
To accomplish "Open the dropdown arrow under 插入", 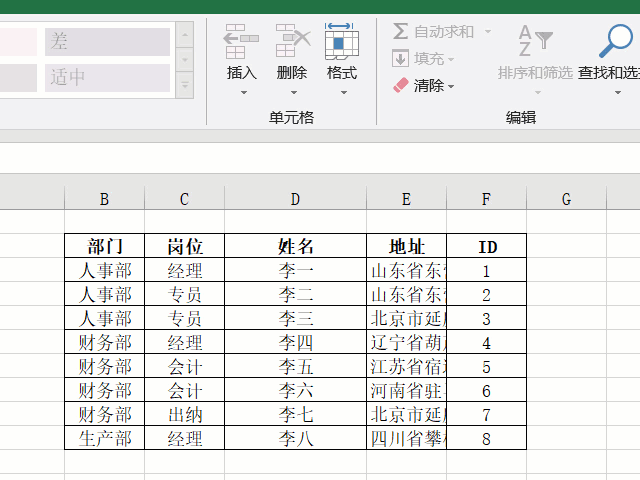I will click(x=244, y=93).
